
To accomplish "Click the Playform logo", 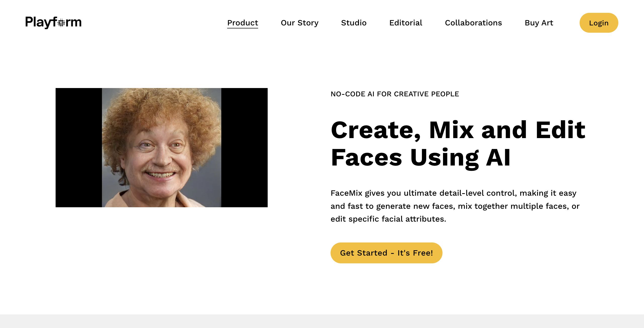I will pyautogui.click(x=53, y=22).
